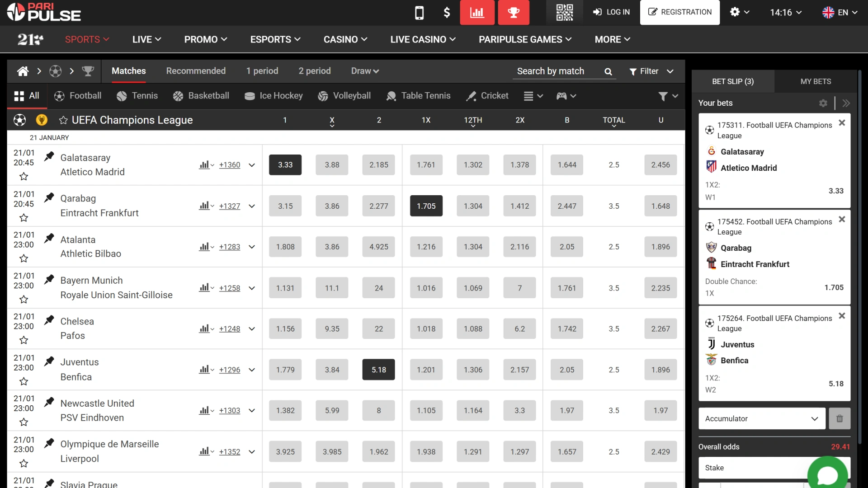
Task: Open the mobile app icon in top bar
Action: click(420, 12)
